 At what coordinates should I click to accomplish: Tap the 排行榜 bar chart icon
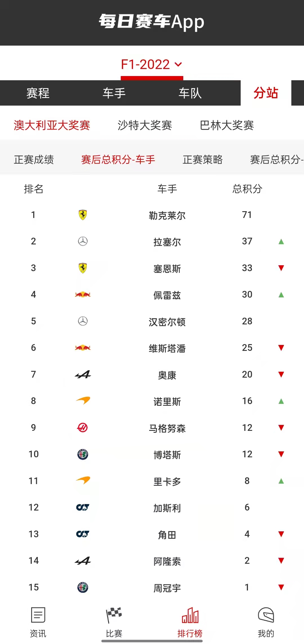(x=190, y=615)
